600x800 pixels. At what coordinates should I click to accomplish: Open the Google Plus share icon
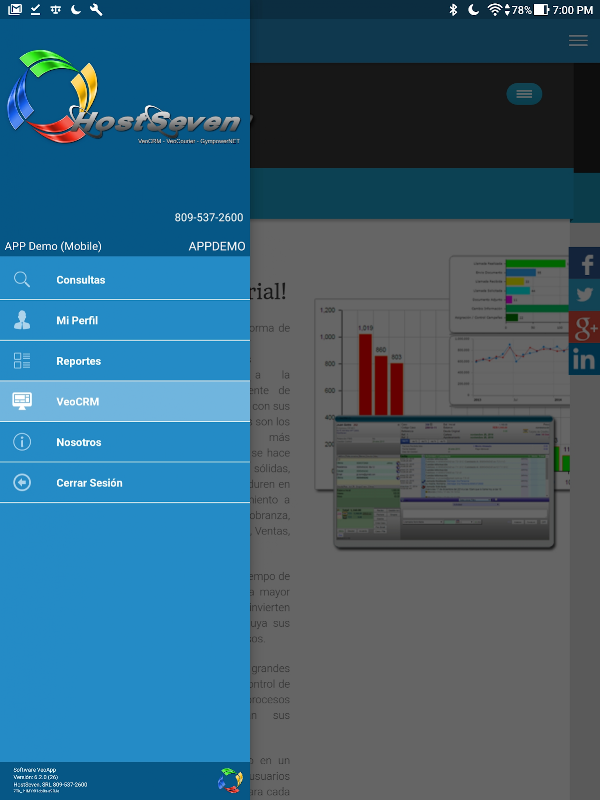point(585,327)
